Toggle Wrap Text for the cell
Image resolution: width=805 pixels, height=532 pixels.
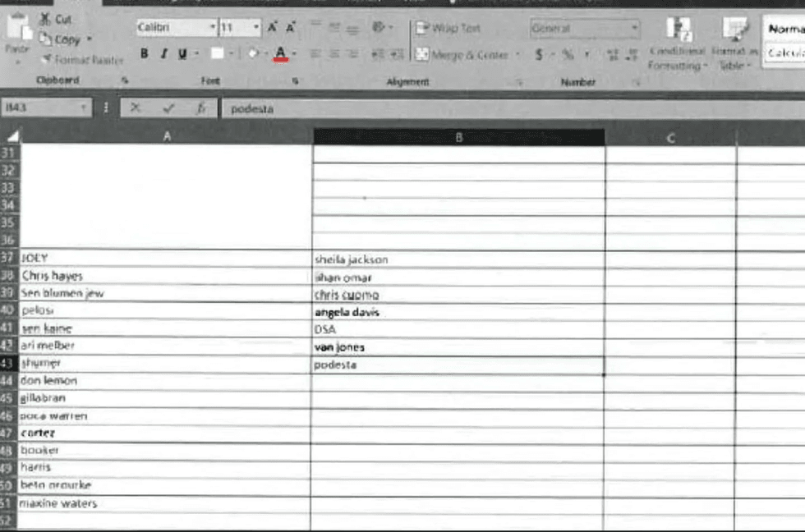[448, 28]
